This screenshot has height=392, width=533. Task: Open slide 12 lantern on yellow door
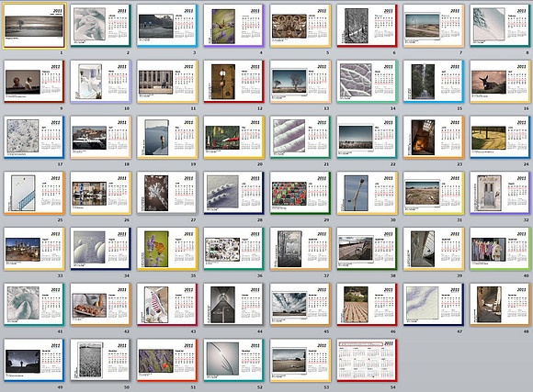coord(233,82)
